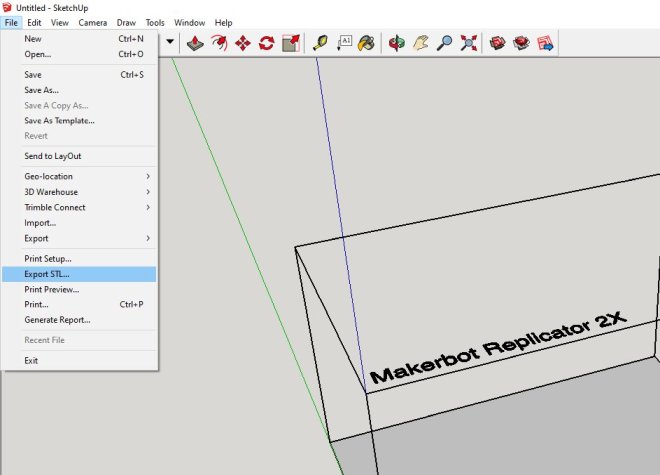The height and width of the screenshot is (475, 660).
Task: Choose Save As... menu entry
Action: (79, 90)
